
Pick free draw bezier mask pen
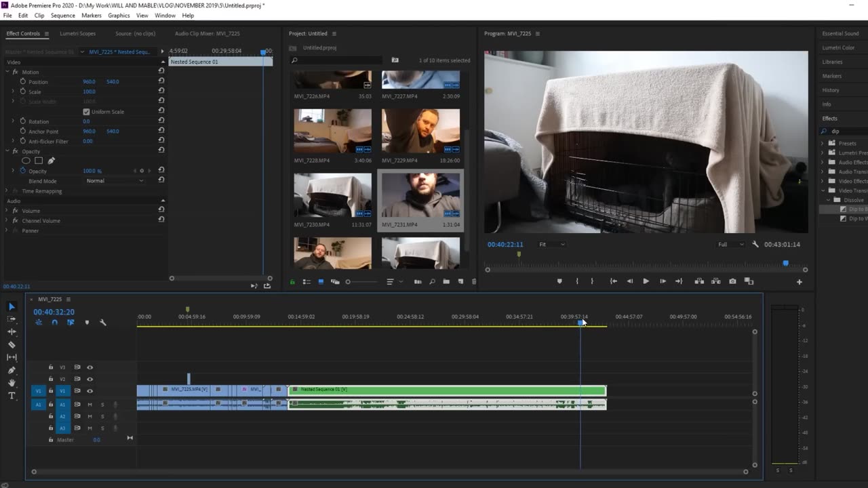click(x=51, y=161)
